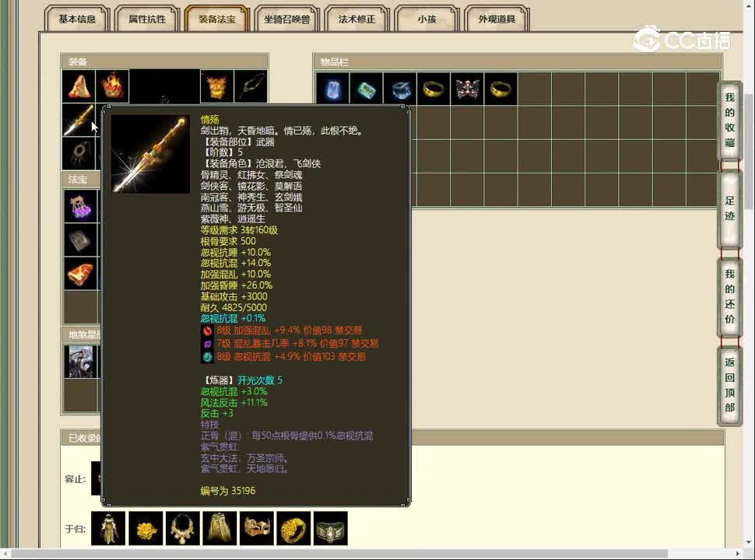Select the blue crystal in the 物品栏 inventory
Viewport: 755px width, 560px height.
[333, 88]
